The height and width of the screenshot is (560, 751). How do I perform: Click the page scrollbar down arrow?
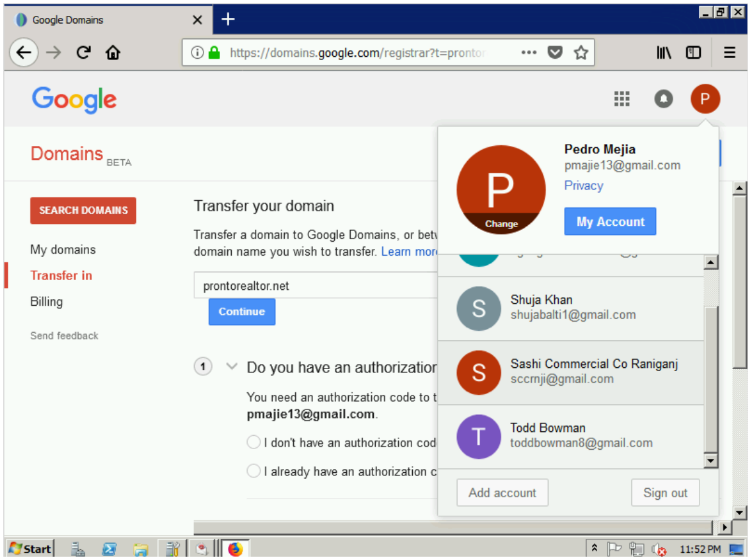click(x=740, y=512)
